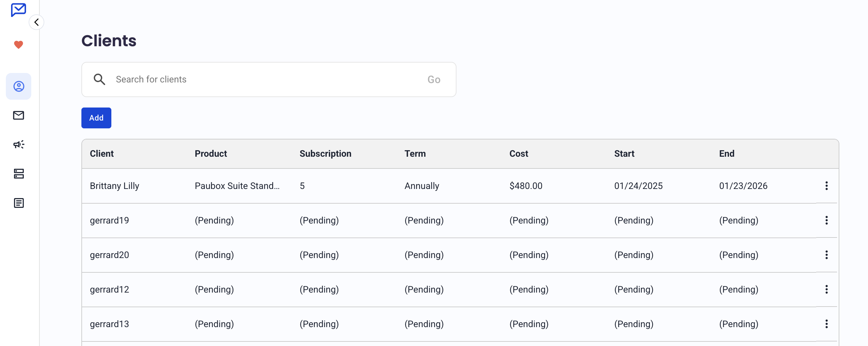Open the megaphone announcements icon

click(19, 144)
